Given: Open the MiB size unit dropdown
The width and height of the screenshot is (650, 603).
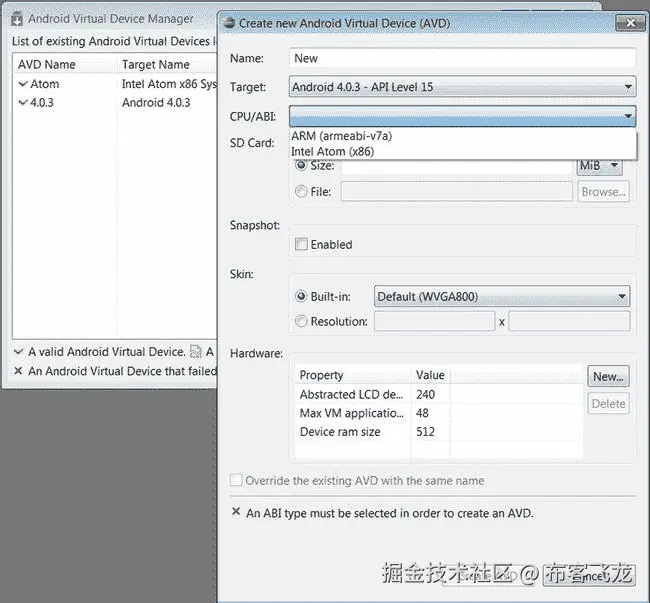Looking at the screenshot, I should pos(599,165).
